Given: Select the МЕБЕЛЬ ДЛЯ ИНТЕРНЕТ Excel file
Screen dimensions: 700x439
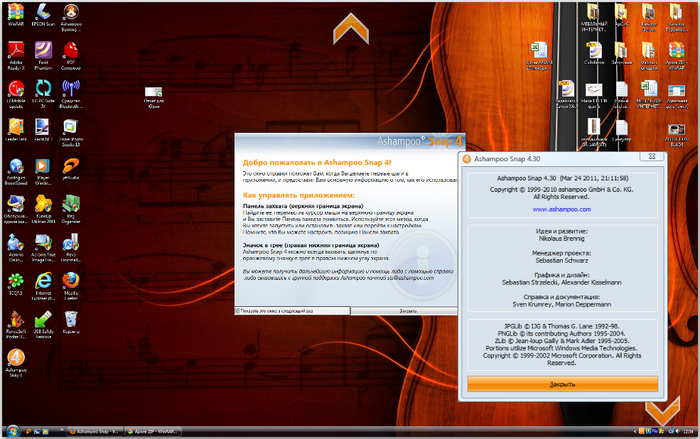Looking at the screenshot, I should click(x=649, y=94).
